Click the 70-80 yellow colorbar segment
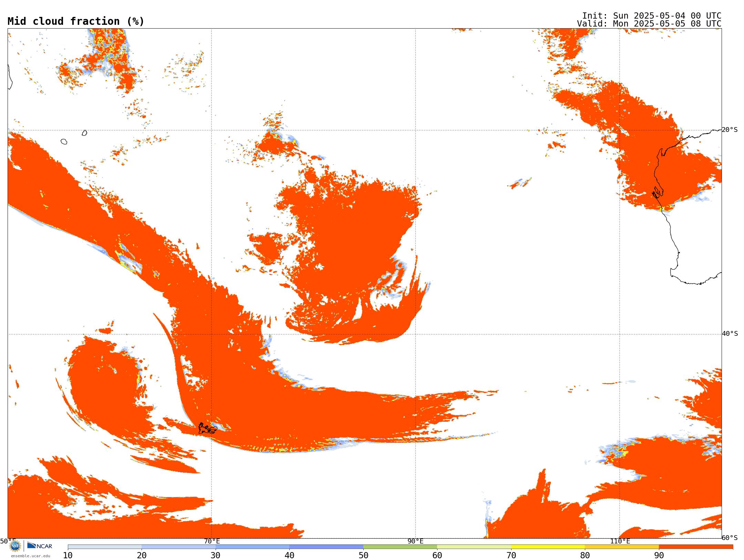The image size is (744, 560). [548, 547]
